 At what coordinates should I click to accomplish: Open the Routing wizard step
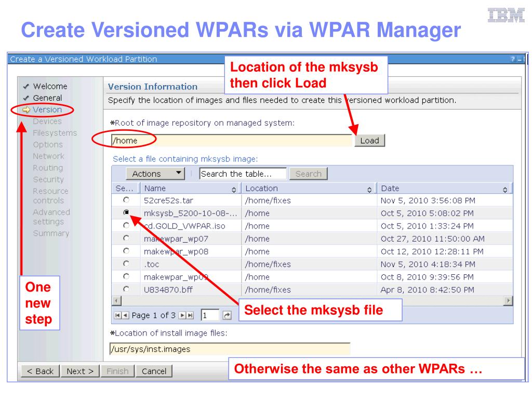point(48,168)
